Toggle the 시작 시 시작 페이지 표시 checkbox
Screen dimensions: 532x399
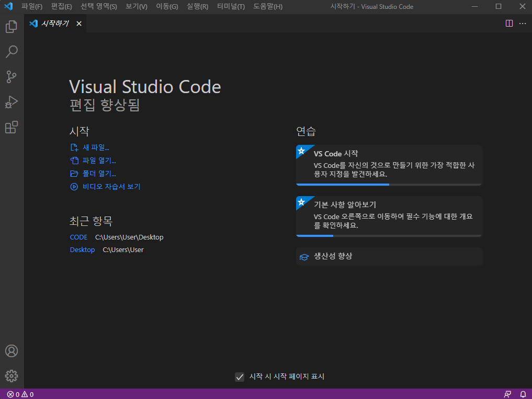[240, 377]
